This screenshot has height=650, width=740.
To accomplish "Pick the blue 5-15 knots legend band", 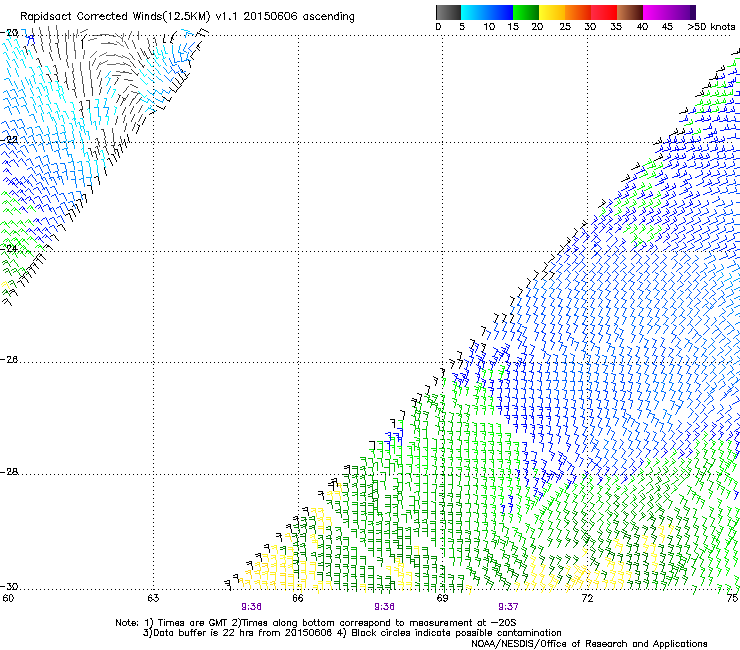I will pyautogui.click(x=487, y=12).
